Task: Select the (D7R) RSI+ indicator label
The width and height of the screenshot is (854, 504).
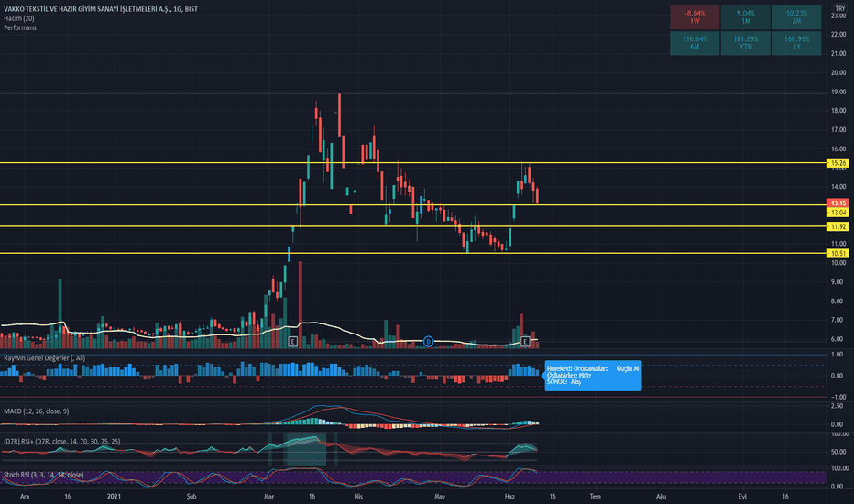Action: coord(62,442)
